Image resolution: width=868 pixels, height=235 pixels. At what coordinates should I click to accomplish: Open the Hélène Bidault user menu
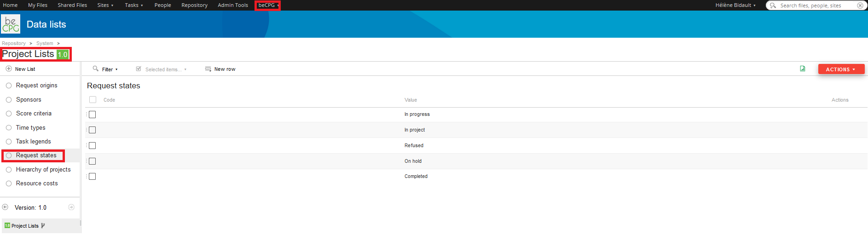coord(735,5)
